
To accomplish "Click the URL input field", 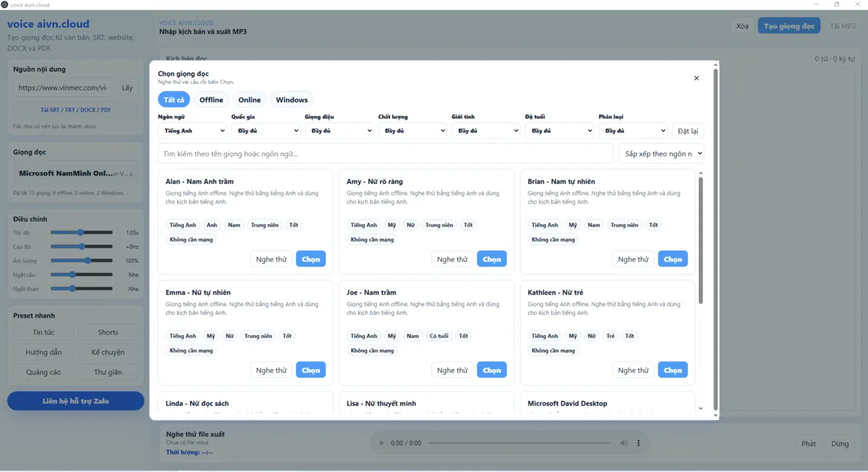I will 62,88.
